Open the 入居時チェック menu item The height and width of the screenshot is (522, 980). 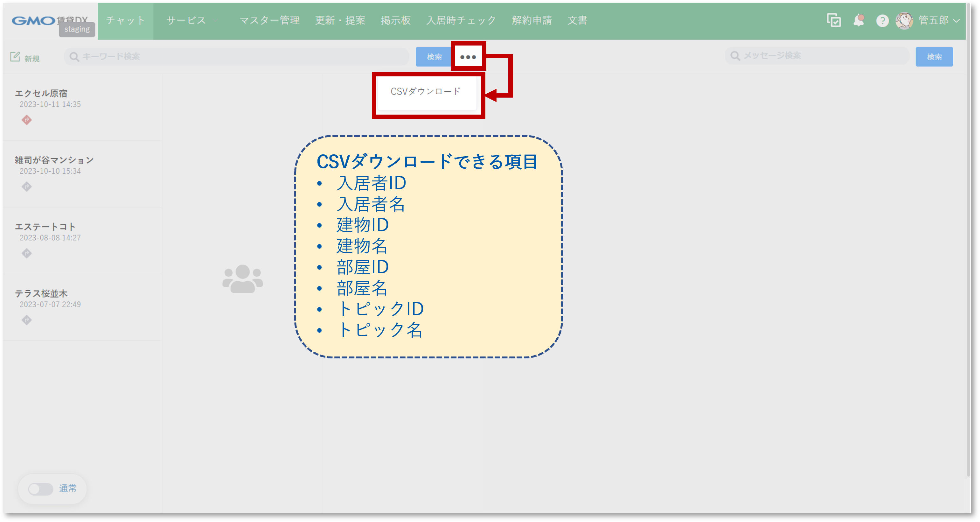pos(462,21)
